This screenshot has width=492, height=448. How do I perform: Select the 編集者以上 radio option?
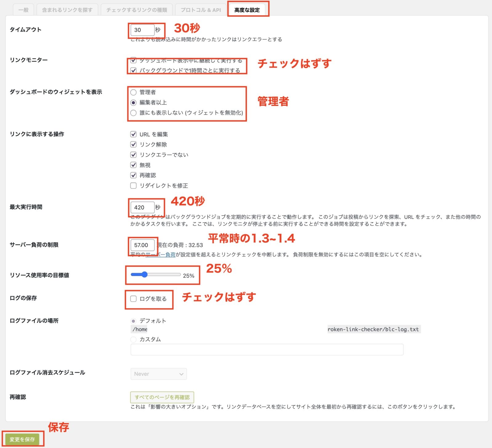[x=133, y=102]
